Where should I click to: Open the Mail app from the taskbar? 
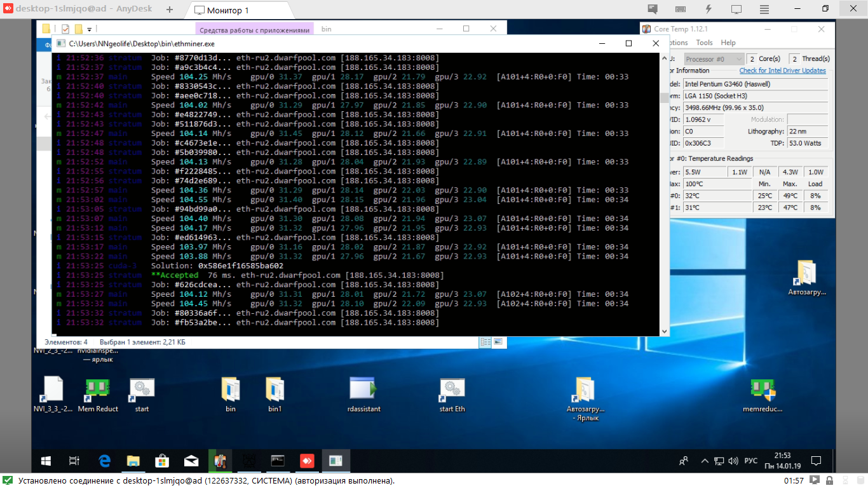(x=191, y=461)
